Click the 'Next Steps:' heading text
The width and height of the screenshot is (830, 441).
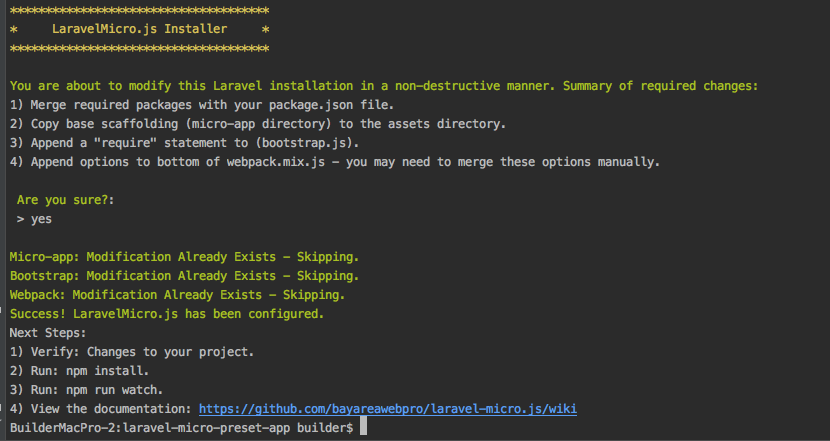click(48, 333)
